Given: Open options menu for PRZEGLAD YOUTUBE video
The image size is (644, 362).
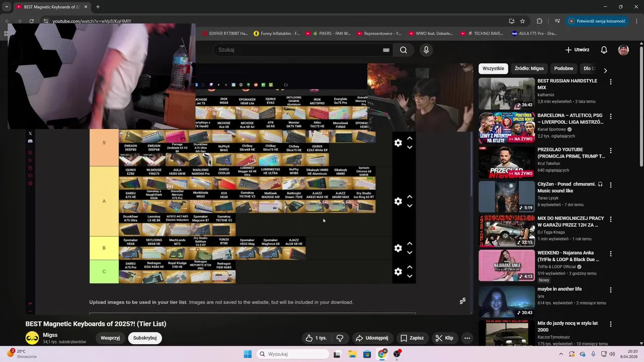Looking at the screenshot, I should pyautogui.click(x=611, y=150).
